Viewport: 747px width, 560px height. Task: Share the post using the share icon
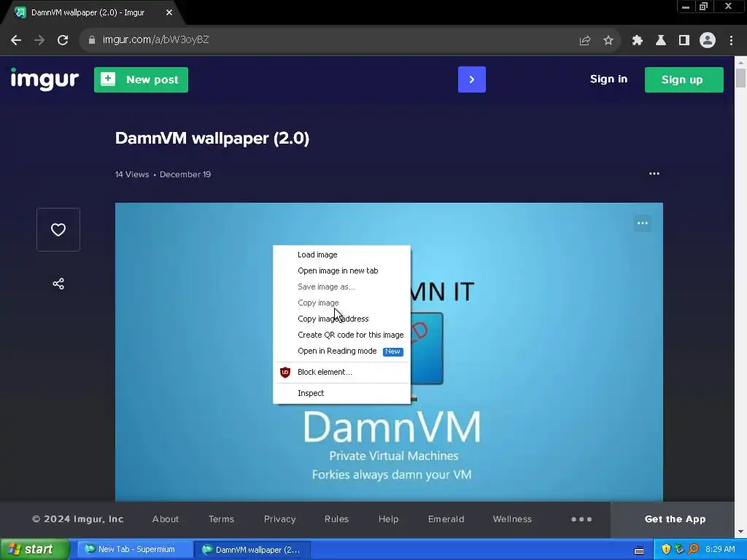pyautogui.click(x=58, y=284)
